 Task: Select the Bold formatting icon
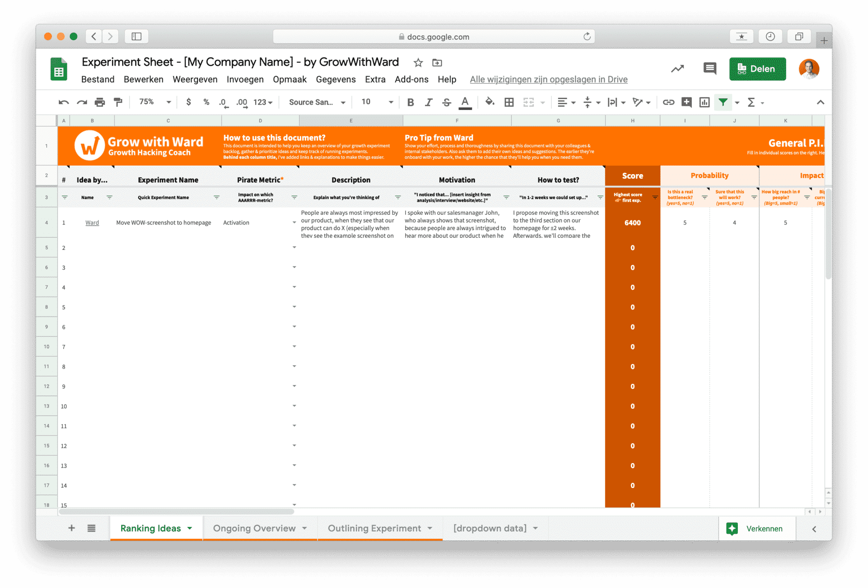[410, 102]
